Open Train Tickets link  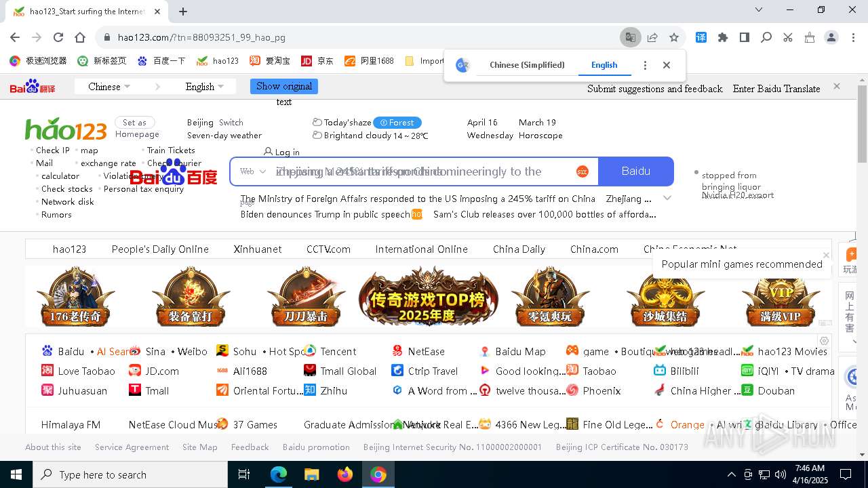[x=171, y=150]
